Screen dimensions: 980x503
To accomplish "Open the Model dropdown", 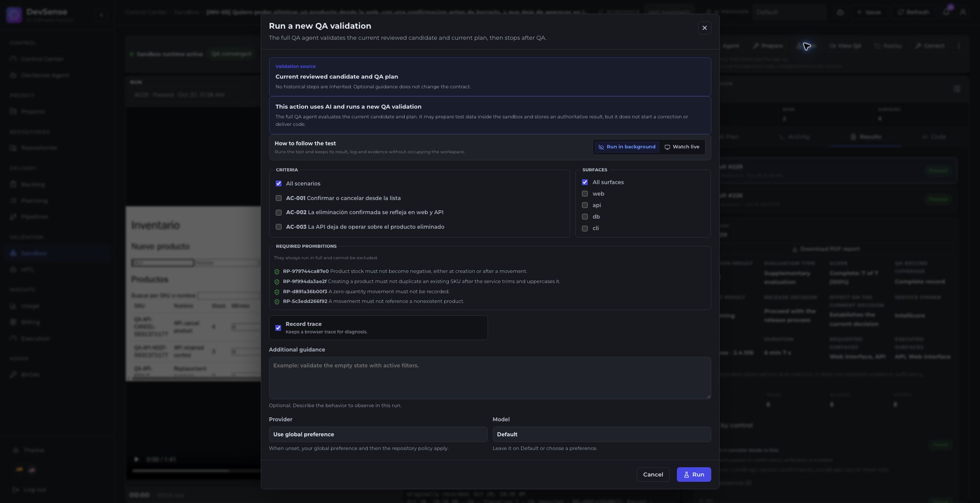I will (x=601, y=435).
